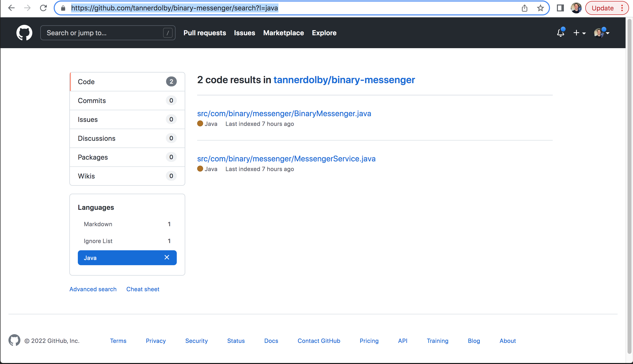
Task: Open the Discussions results filter
Action: [97, 138]
